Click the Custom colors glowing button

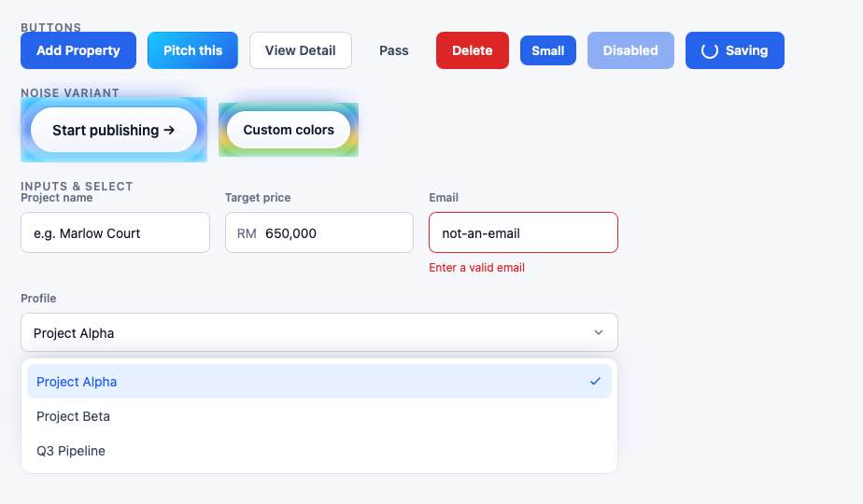coord(289,130)
